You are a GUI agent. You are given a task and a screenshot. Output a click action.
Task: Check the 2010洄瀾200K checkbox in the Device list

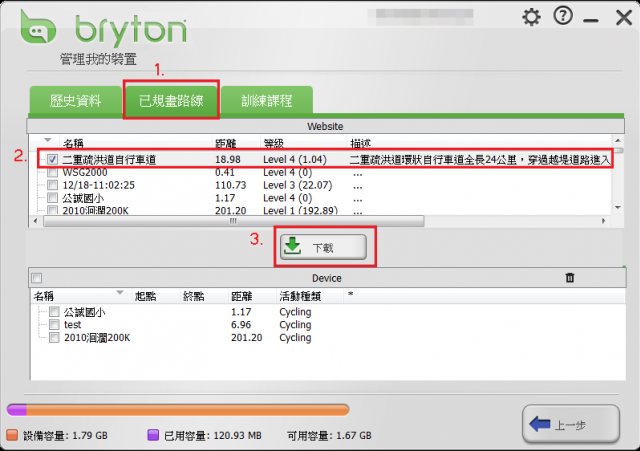(54, 338)
